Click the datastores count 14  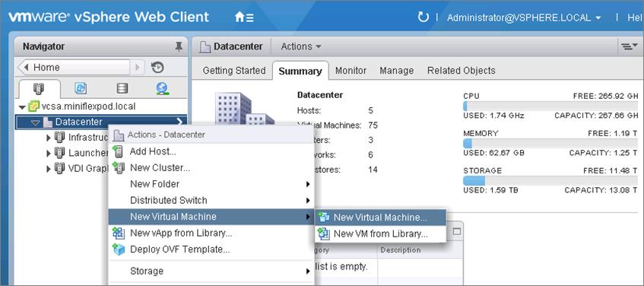coord(373,170)
